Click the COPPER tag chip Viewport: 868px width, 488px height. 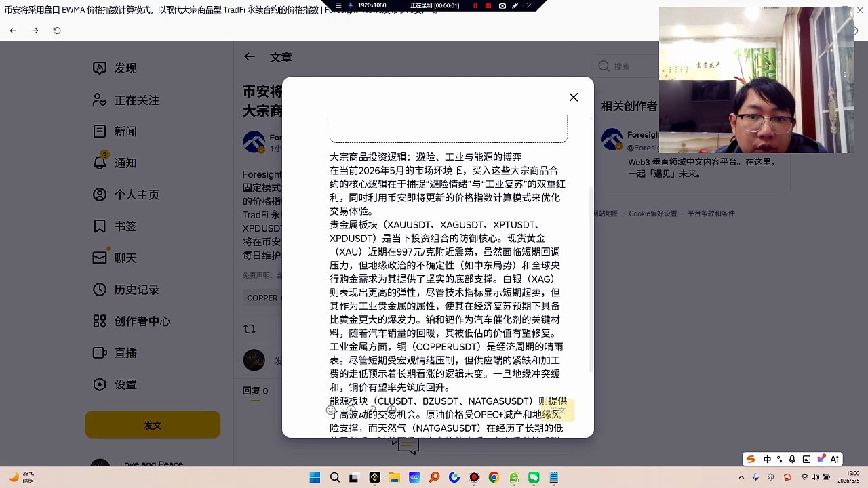point(263,298)
